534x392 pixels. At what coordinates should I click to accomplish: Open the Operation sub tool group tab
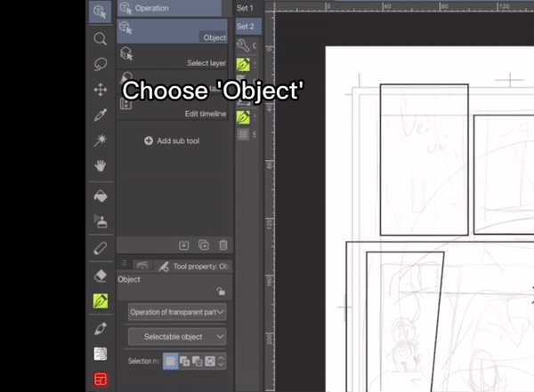(x=169, y=8)
